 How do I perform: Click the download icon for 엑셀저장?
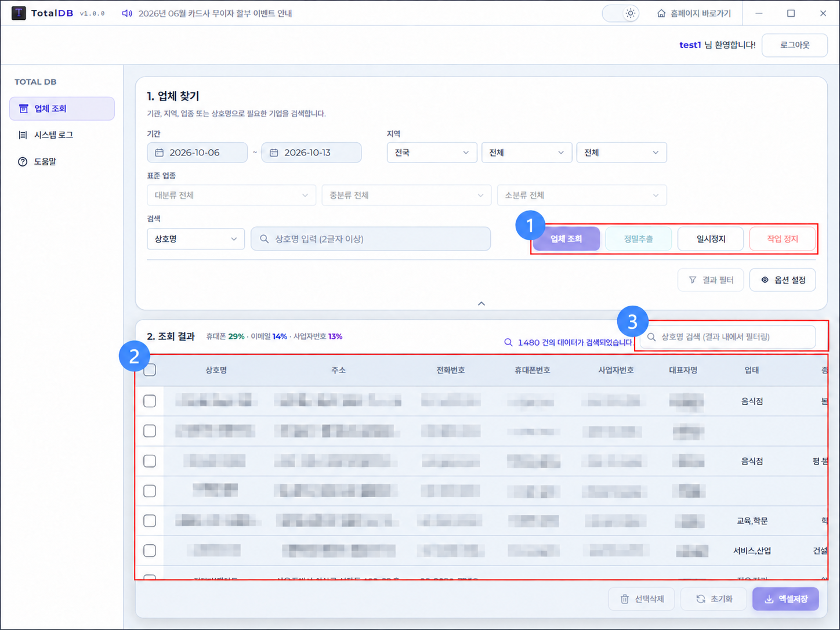(769, 599)
